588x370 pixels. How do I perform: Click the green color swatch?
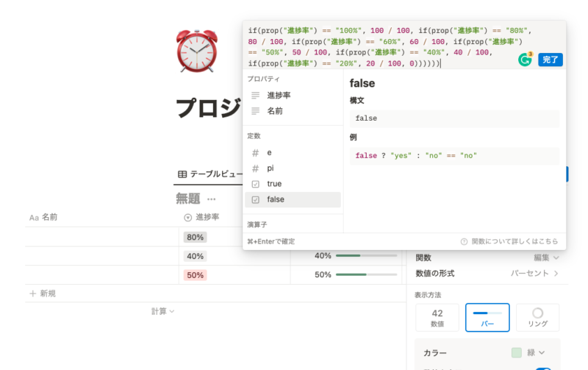517,353
